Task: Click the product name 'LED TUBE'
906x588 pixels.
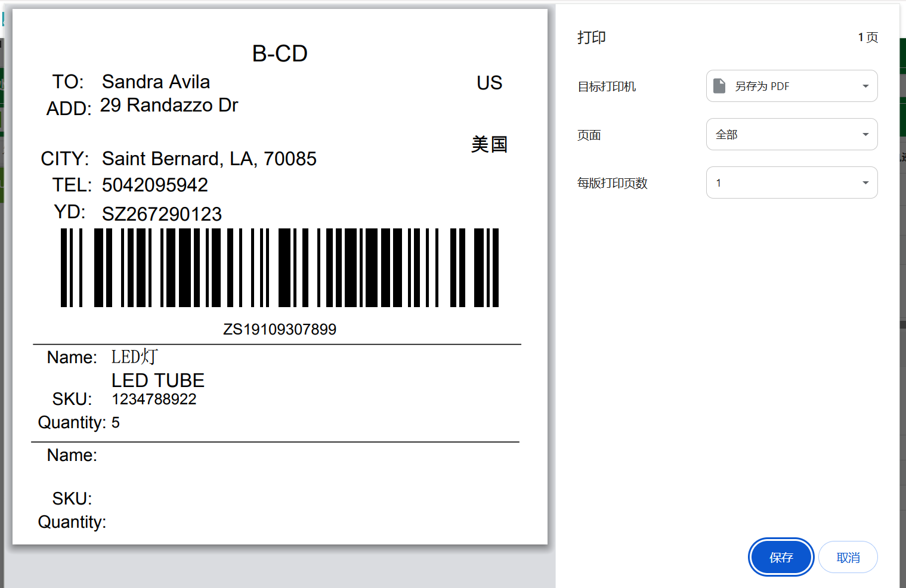Action: point(158,380)
